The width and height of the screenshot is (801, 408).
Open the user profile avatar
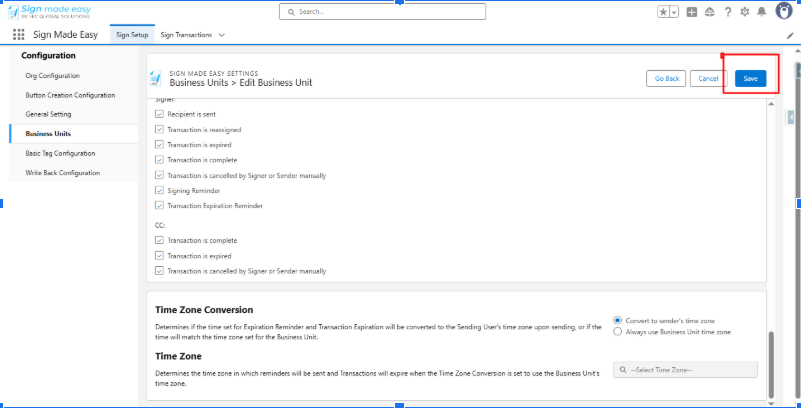[784, 11]
